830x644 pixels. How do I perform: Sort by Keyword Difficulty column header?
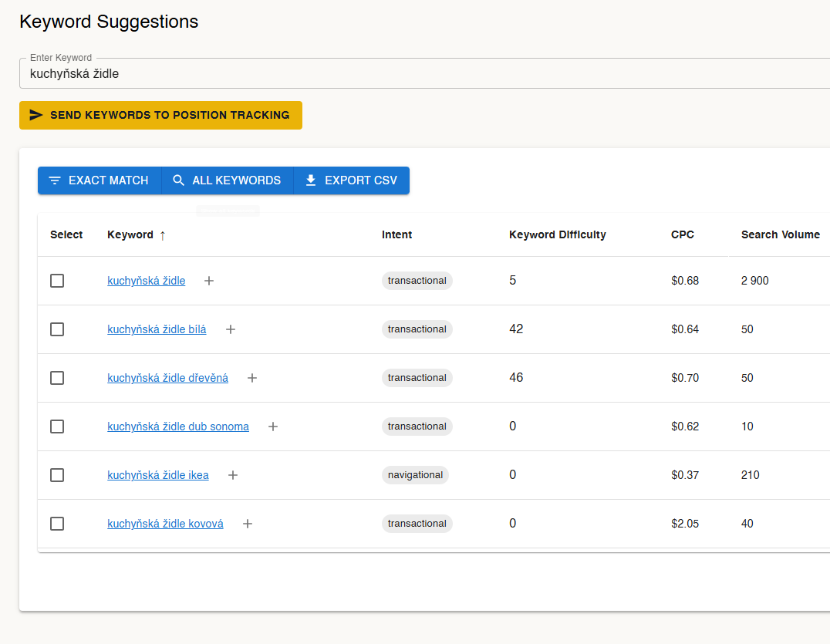pyautogui.click(x=557, y=234)
